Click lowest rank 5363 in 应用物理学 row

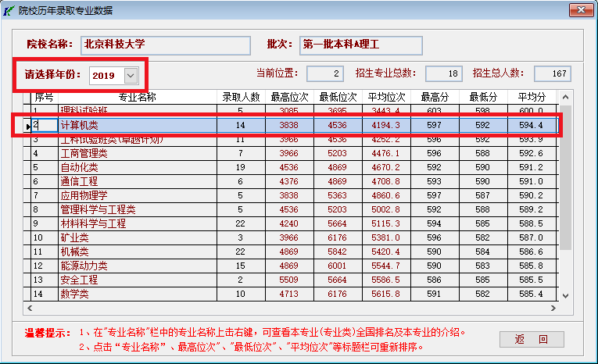tap(338, 196)
